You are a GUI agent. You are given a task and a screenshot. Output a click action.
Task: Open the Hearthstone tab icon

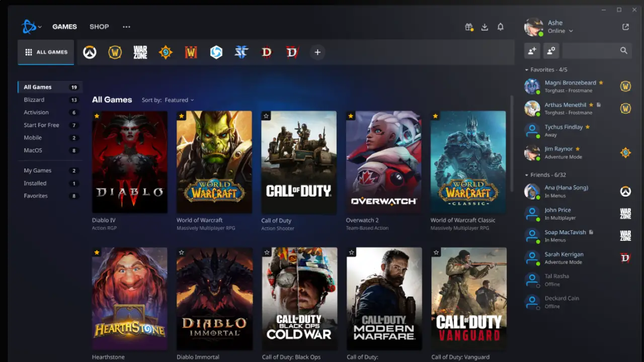pos(166,52)
